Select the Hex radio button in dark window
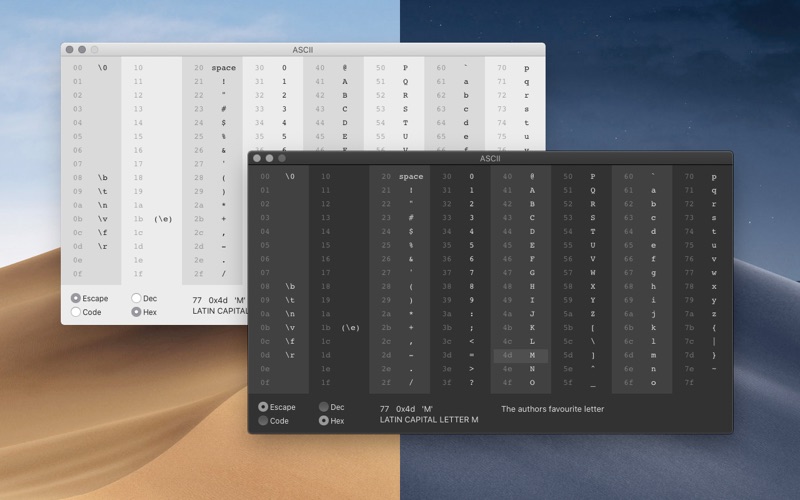The width and height of the screenshot is (800, 500). [x=323, y=420]
